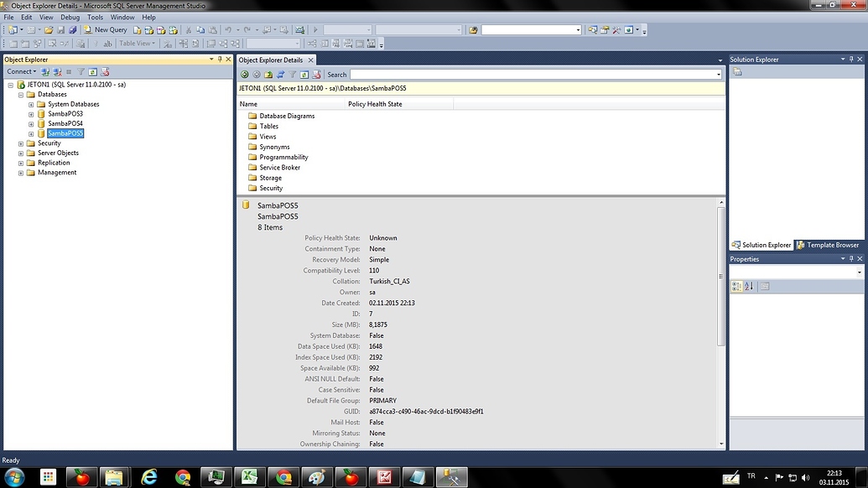Click Alphabetical sort icon in Properties panel
This screenshot has width=868, height=488.
tap(749, 287)
